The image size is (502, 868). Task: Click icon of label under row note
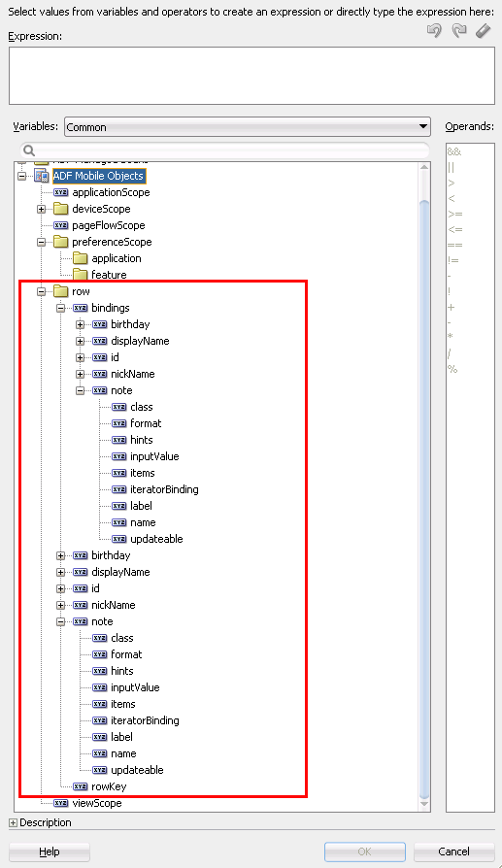(100, 737)
